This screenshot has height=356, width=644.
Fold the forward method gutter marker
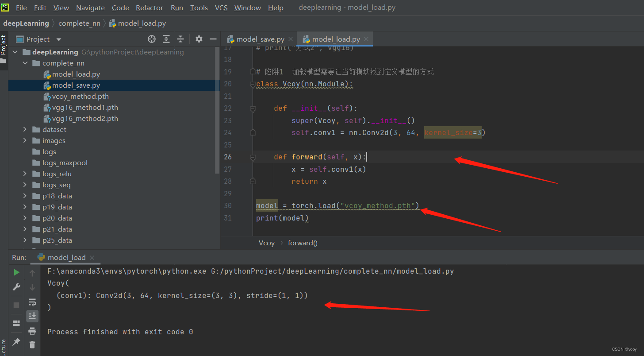253,157
